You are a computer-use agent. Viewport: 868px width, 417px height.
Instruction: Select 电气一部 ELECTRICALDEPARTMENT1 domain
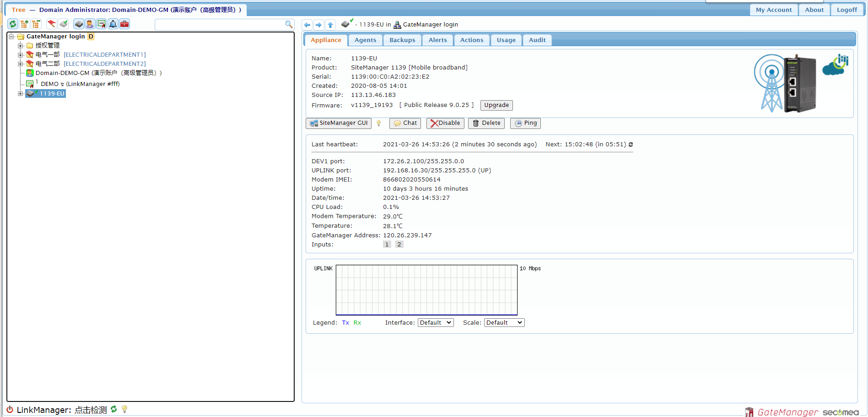click(91, 55)
